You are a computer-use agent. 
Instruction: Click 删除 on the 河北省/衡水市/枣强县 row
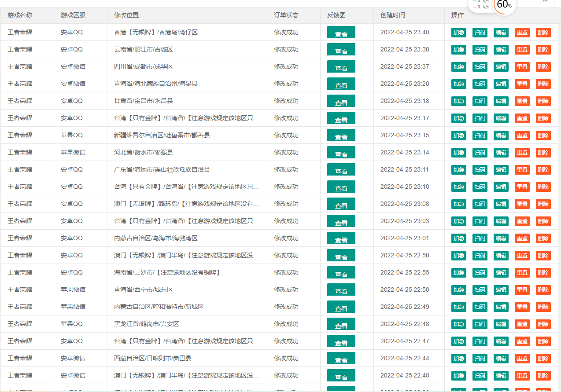543,153
